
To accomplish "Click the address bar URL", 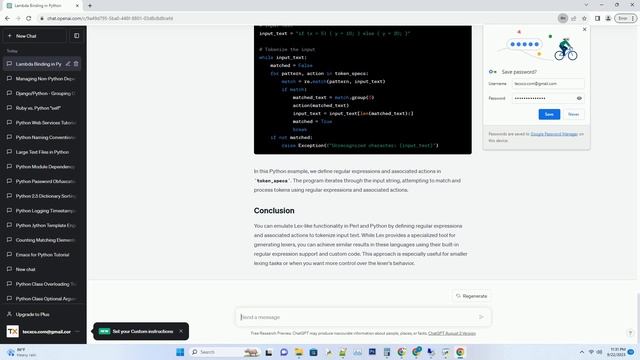I will pyautogui.click(x=110, y=18).
